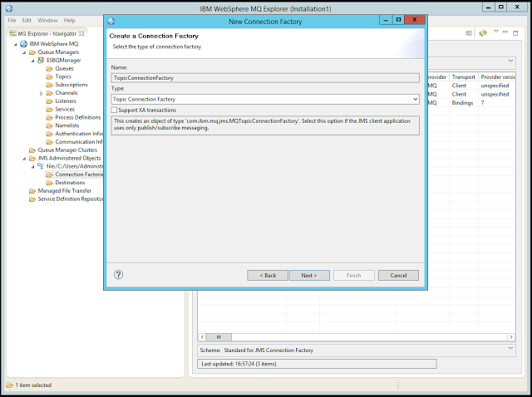Screen dimensions: 532x397
Task: Maximize the content view panel
Action: (x=515, y=33)
